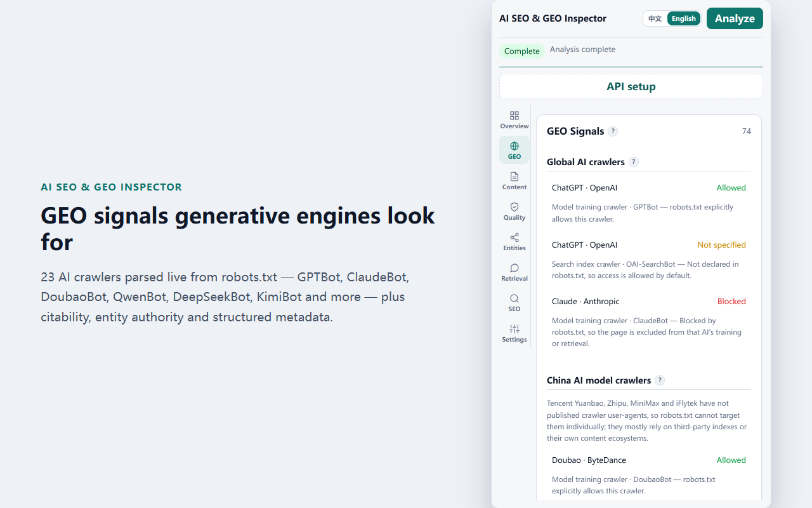Click the 'GEO signals generative engines' headline

[x=238, y=229]
